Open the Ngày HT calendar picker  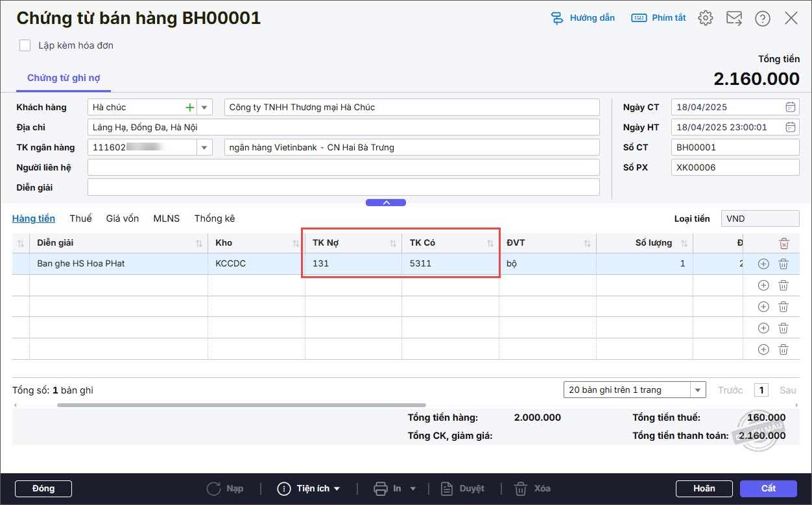(790, 128)
